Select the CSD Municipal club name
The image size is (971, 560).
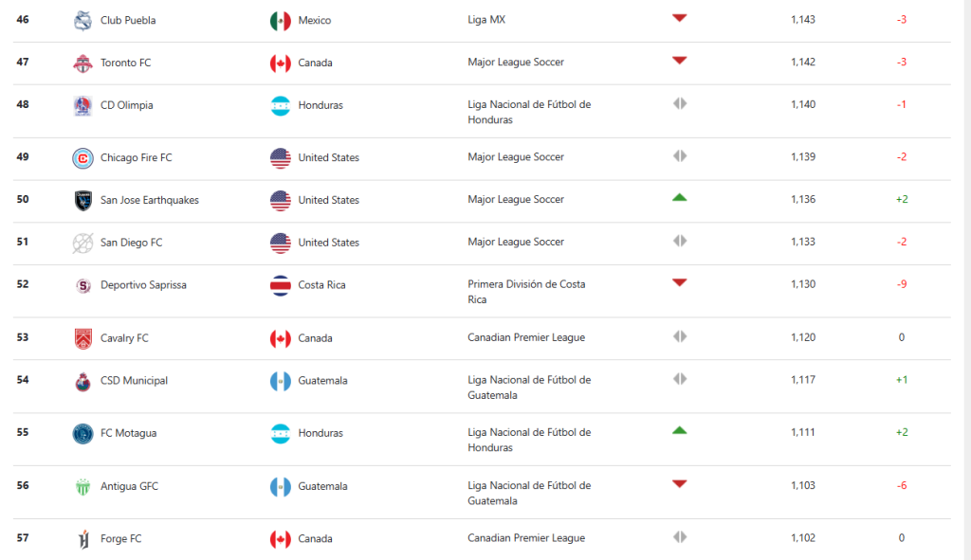[x=134, y=381]
